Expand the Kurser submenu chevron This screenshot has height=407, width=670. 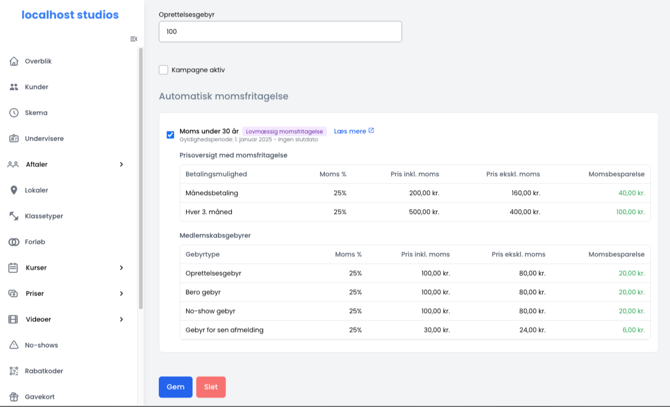[x=121, y=268]
